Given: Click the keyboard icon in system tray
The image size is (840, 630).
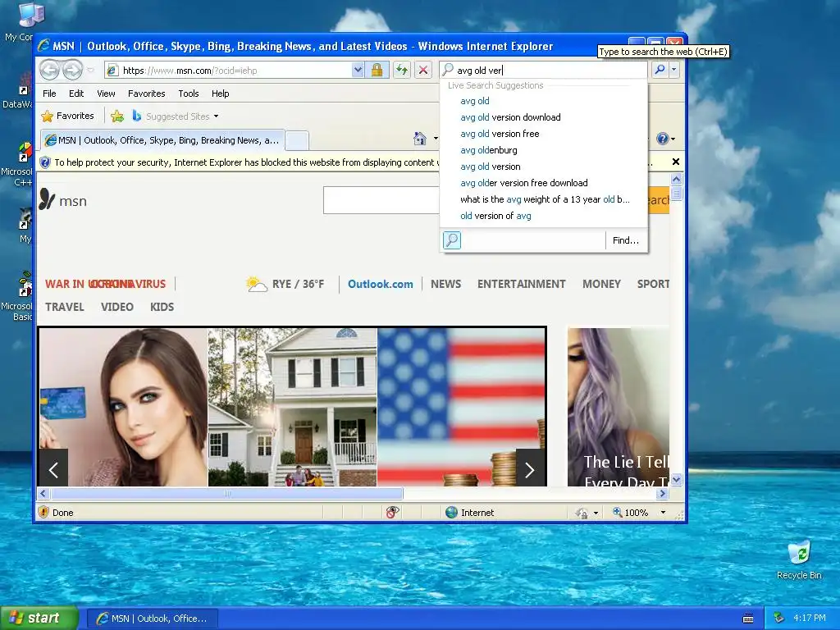Looking at the screenshot, I should (748, 619).
